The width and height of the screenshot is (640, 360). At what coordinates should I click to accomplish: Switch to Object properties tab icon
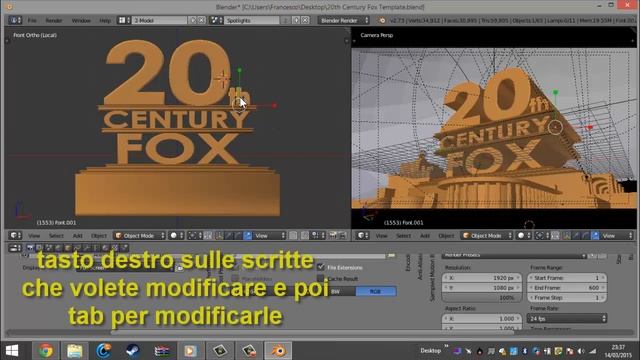click(67, 248)
